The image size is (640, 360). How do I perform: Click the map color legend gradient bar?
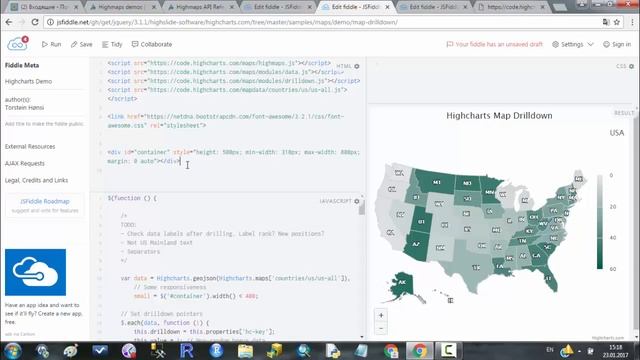[x=600, y=222]
